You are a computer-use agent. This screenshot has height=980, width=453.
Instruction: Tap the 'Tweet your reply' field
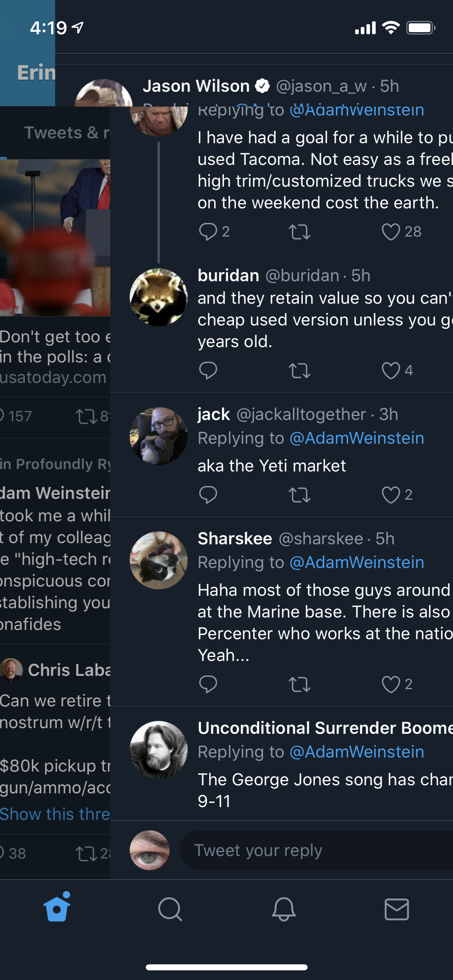(x=314, y=850)
